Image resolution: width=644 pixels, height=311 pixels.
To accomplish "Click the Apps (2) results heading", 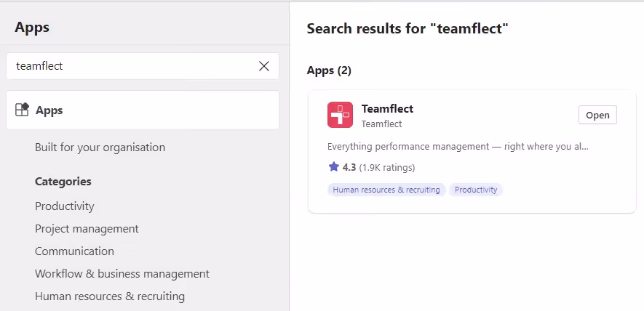I will [x=329, y=70].
